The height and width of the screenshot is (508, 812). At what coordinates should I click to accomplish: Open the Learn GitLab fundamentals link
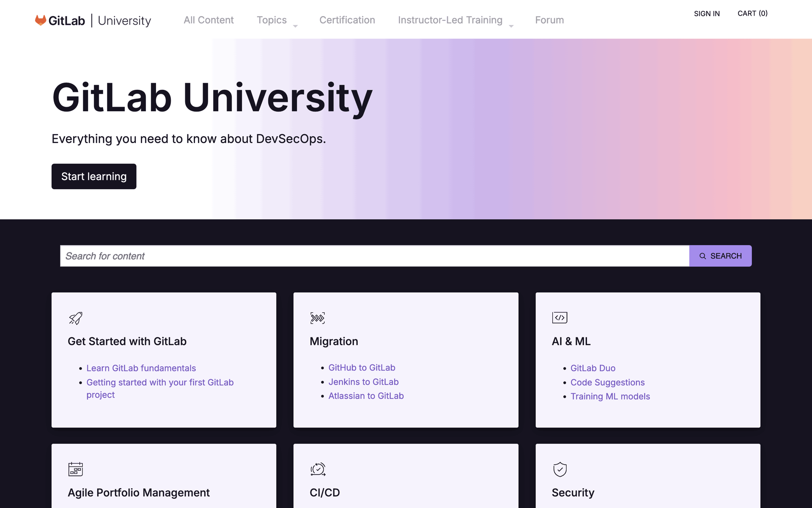[x=141, y=368]
